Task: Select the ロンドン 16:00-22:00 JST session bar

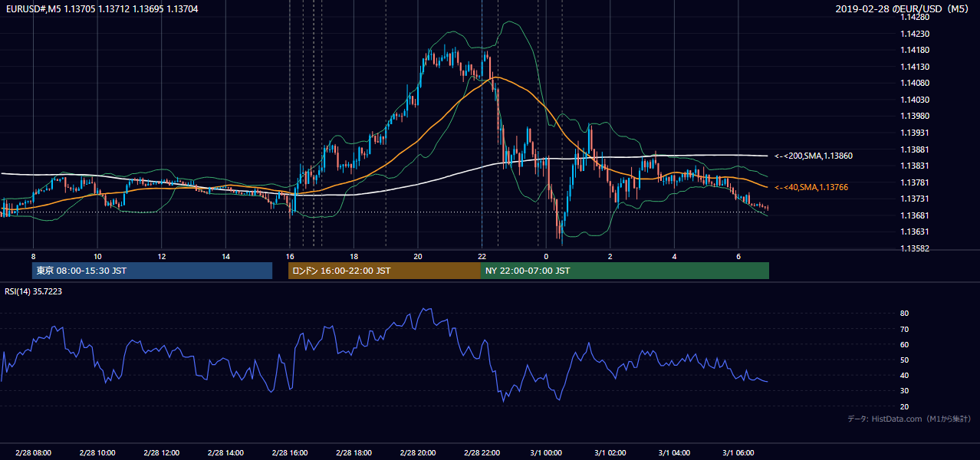Action: click(384, 271)
